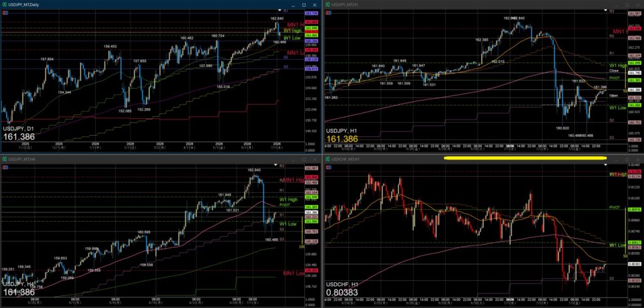The height and width of the screenshot is (308, 644).
Task: Click the small red-blue corner icon in the USDJPY H4 chart
Action: pos(4,167)
